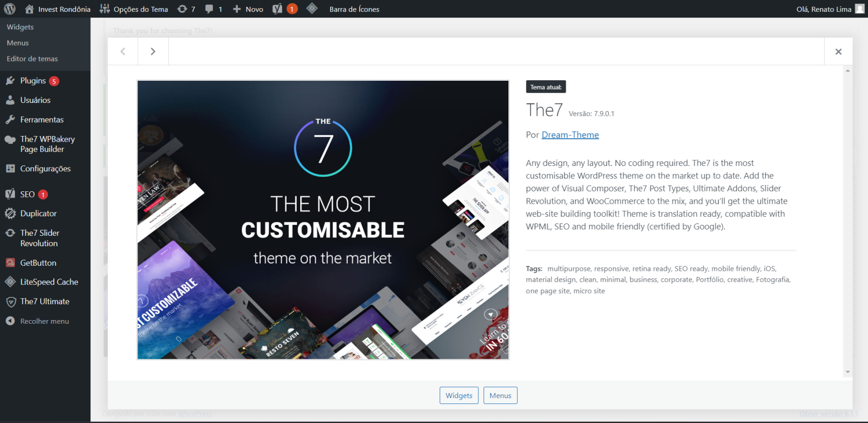
Task: Click the WordPress logo icon
Action: 10,9
